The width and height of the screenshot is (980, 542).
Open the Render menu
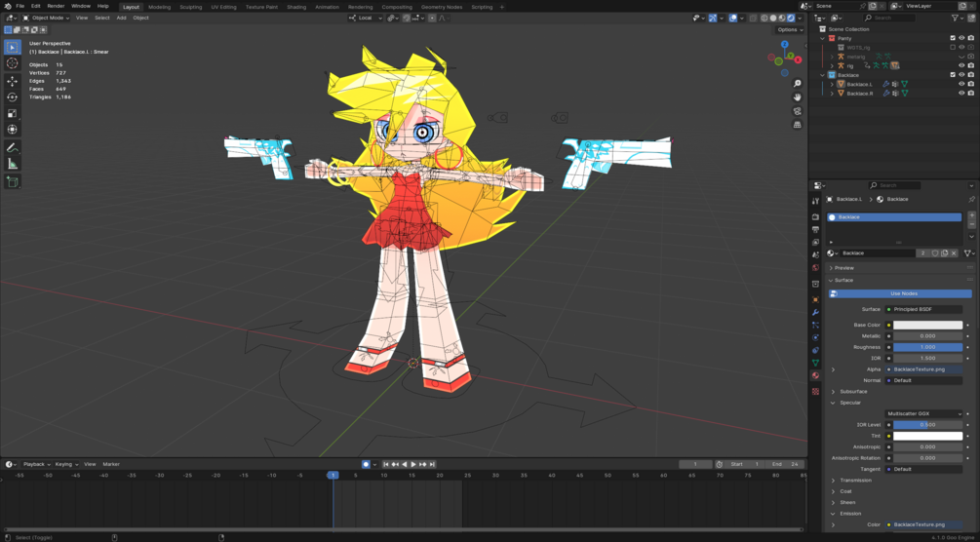(x=56, y=6)
